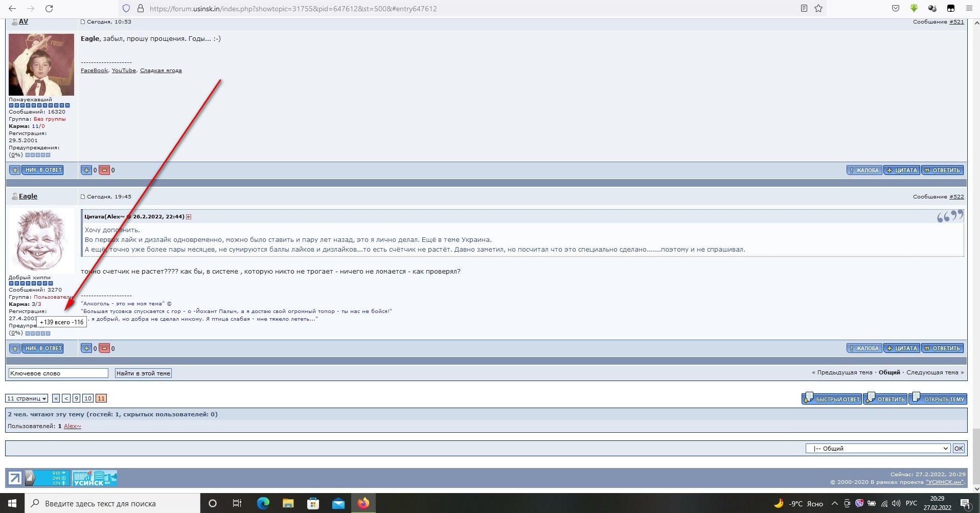Open Firefox reader view icon
Viewport: 980px width, 513px height.
pos(804,9)
